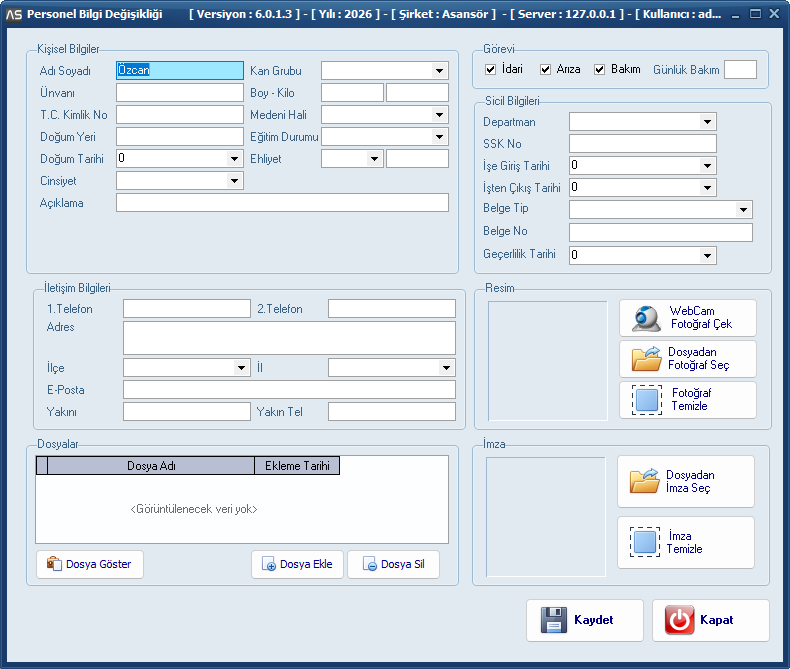Screen dimensions: 790x669
Task: Expand the Departman combo box
Action: [707, 122]
